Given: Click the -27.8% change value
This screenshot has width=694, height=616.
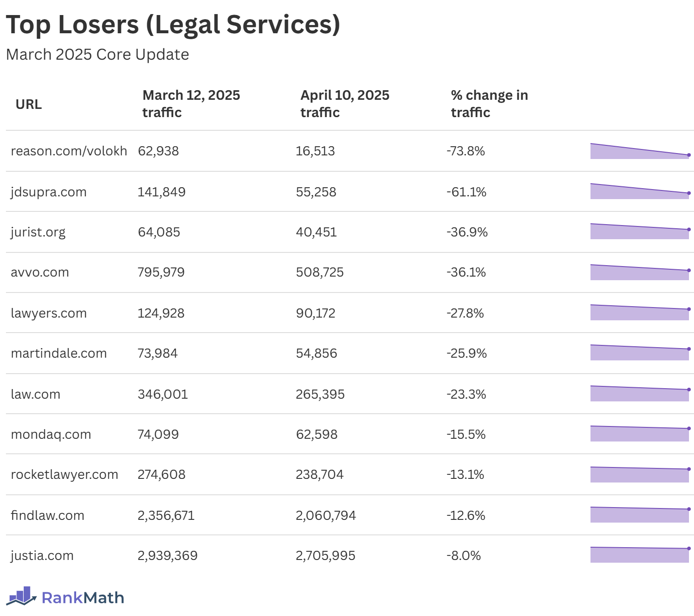Looking at the screenshot, I should pos(465,313).
